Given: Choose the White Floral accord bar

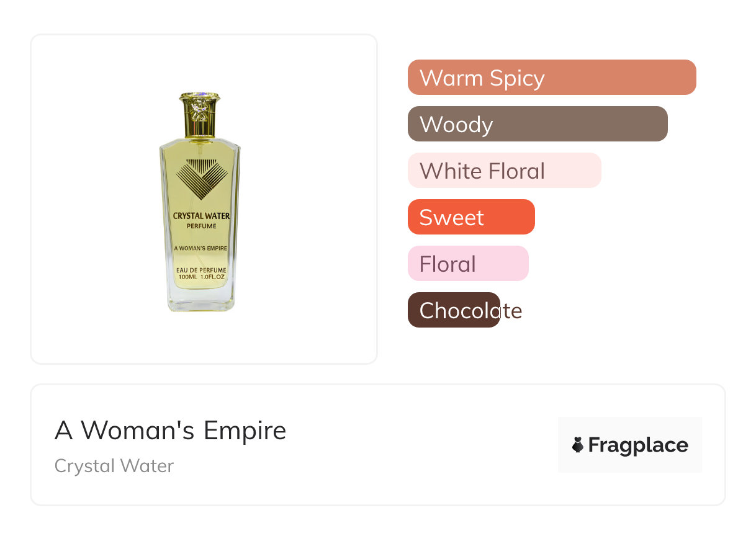Looking at the screenshot, I should tap(504, 171).
